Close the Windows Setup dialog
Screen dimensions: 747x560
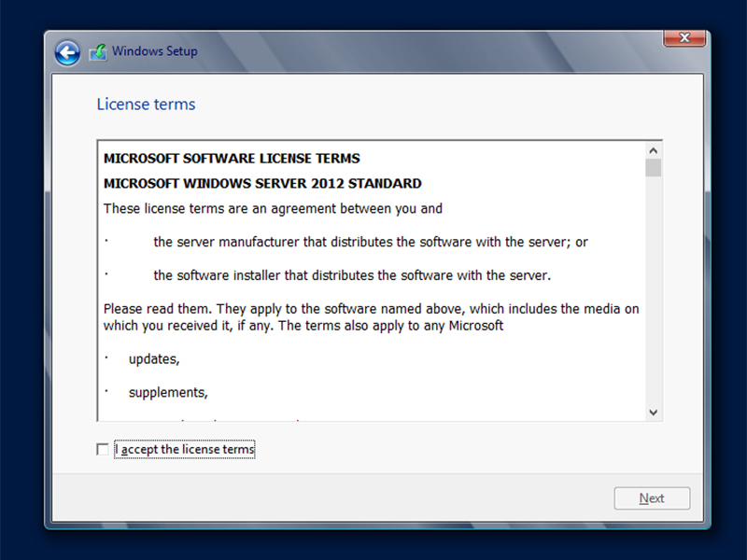[x=684, y=38]
